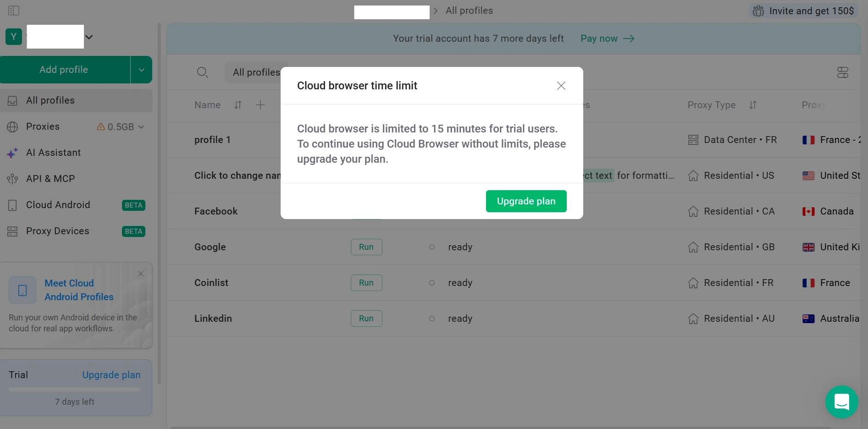This screenshot has width=868, height=429.
Task: Click the All profiles sidebar inbox icon
Action: pos(12,101)
